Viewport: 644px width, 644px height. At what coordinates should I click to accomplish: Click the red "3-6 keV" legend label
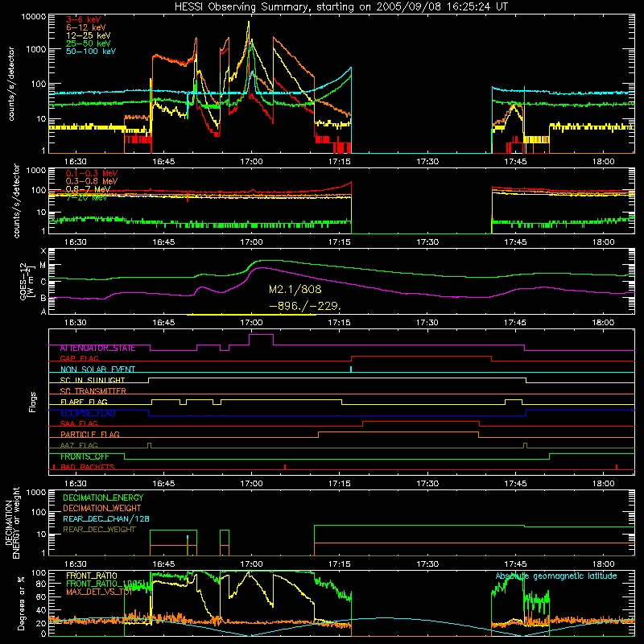[84, 19]
